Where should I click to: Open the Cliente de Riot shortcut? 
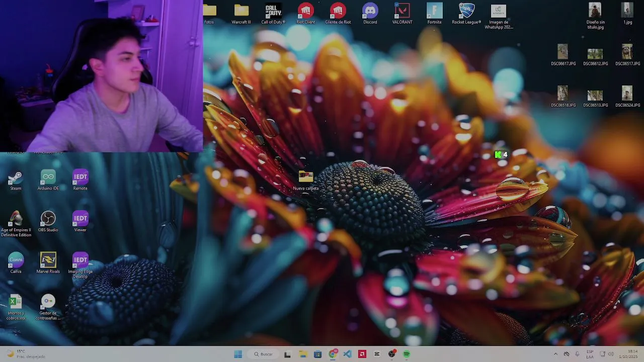tap(338, 14)
